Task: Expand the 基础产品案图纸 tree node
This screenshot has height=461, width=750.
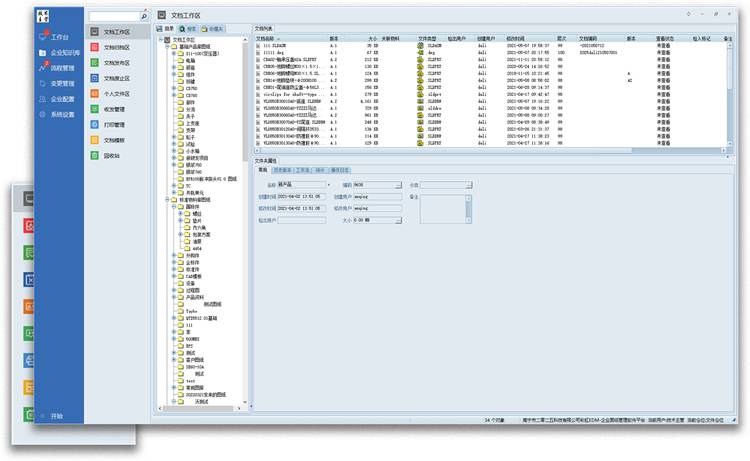Action: point(166,47)
